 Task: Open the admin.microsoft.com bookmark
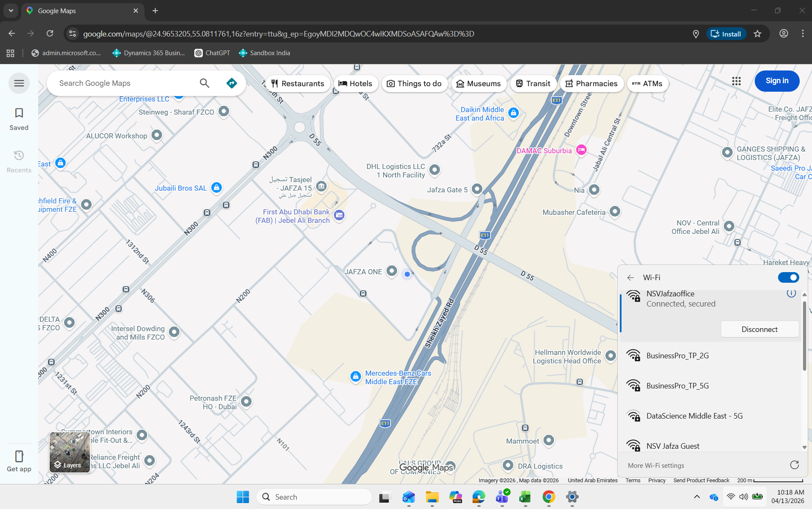pos(66,53)
